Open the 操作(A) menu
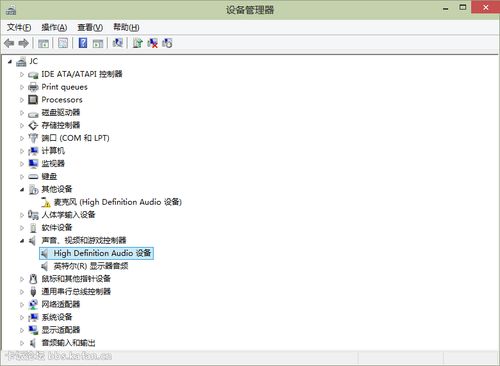Image resolution: width=500 pixels, height=366 pixels. pos(54,27)
